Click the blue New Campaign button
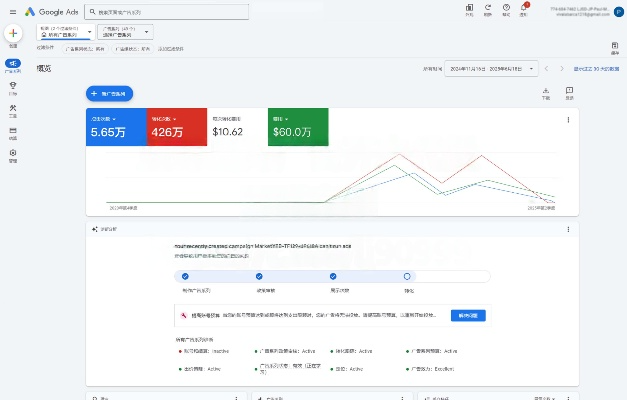 coord(110,93)
